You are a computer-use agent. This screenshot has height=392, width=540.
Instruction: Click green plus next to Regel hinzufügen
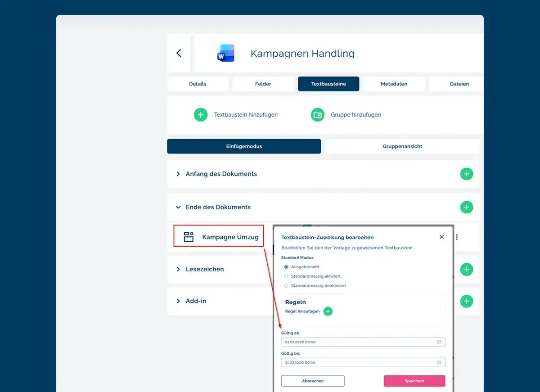tap(328, 311)
